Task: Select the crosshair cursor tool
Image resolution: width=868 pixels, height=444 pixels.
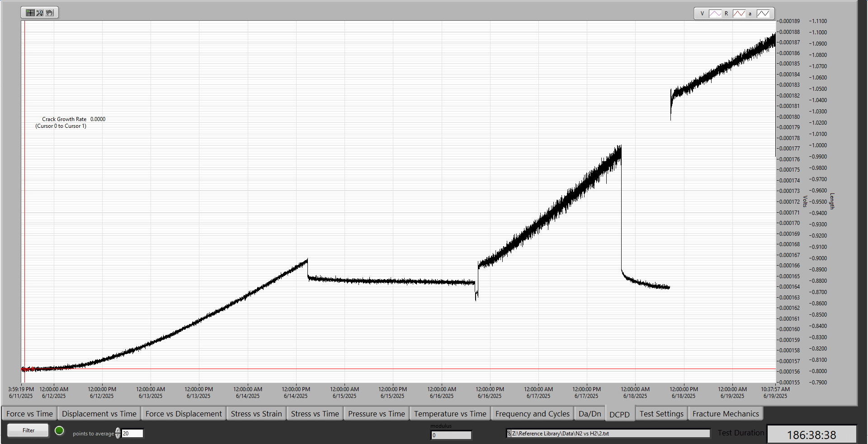Action: pyautogui.click(x=30, y=13)
